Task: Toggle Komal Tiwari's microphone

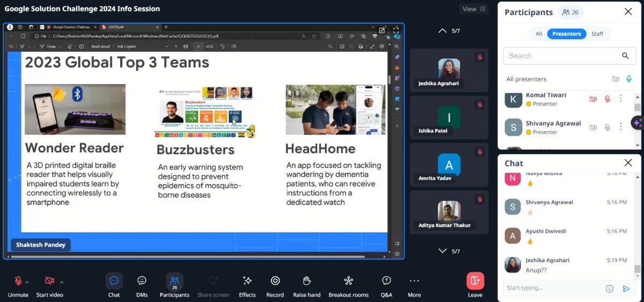Action: (x=608, y=99)
